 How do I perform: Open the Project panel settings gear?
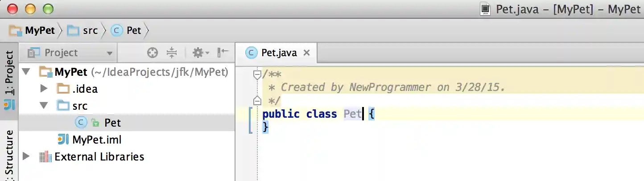coord(200,53)
